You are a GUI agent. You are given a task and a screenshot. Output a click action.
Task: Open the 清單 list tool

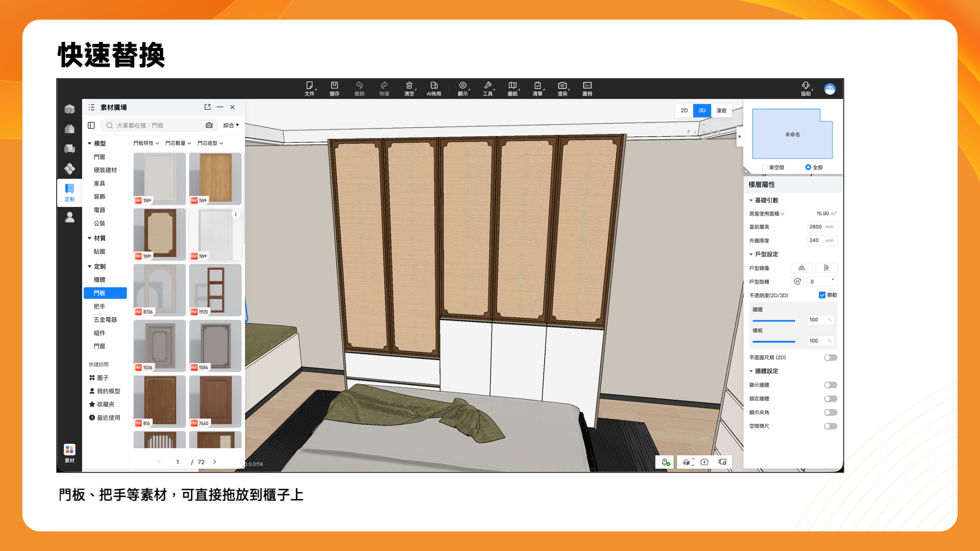click(537, 86)
